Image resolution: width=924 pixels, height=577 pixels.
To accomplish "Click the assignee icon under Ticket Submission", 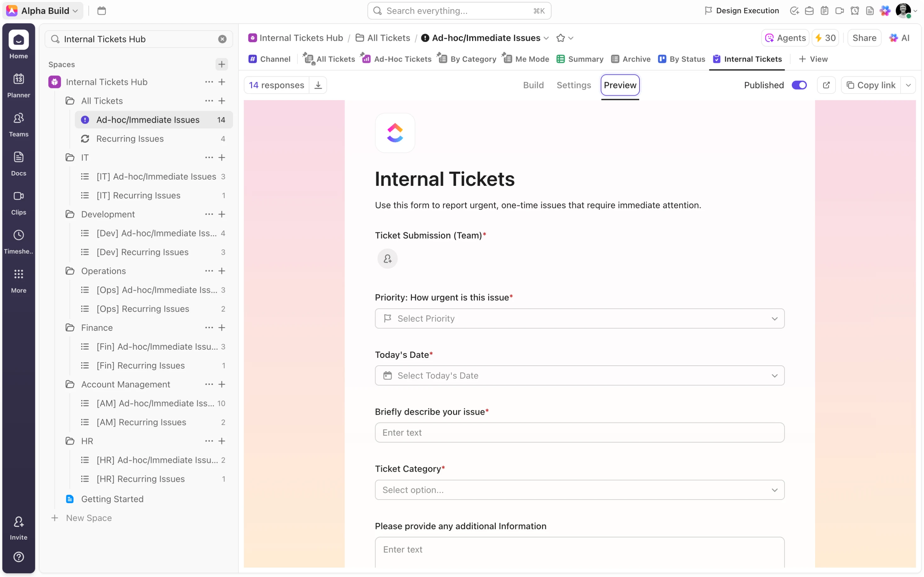I will coord(387,258).
